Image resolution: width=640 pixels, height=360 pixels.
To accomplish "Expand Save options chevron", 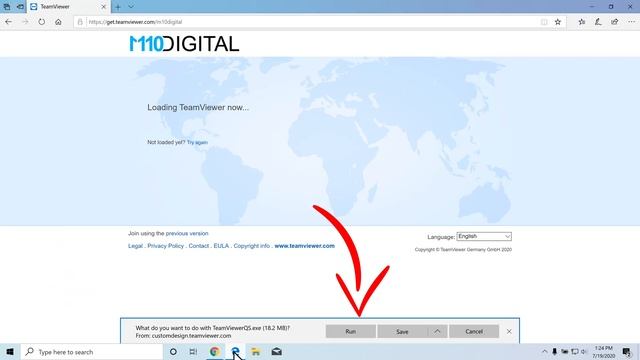I will coord(437,331).
